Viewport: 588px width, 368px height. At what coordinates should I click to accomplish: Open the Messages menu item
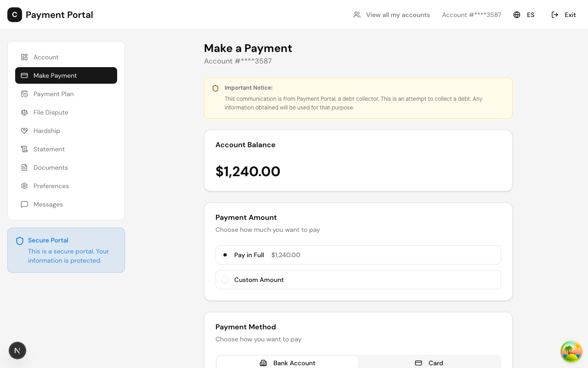tap(66, 204)
